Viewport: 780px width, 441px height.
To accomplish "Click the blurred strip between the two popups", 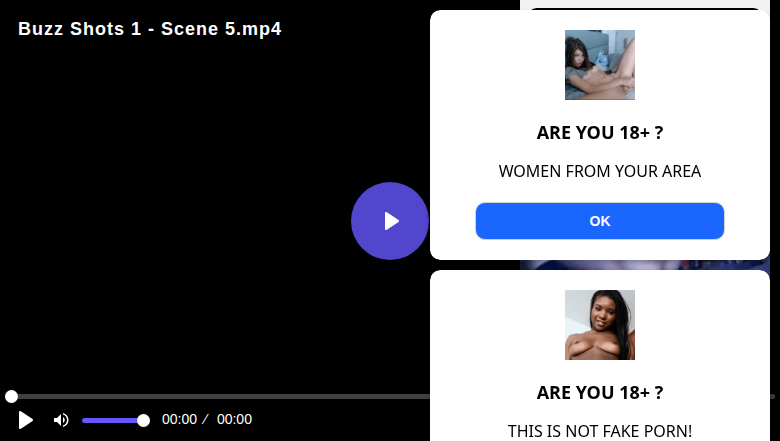I will (645, 265).
